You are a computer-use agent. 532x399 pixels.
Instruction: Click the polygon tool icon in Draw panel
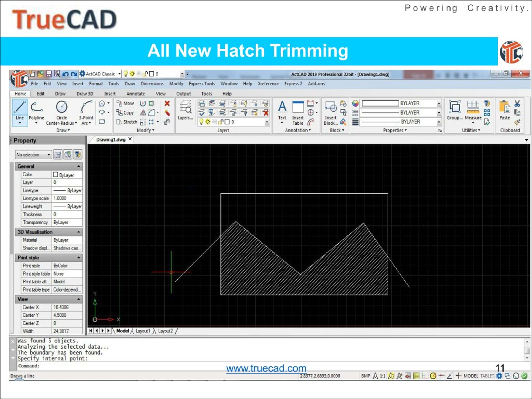tap(102, 103)
